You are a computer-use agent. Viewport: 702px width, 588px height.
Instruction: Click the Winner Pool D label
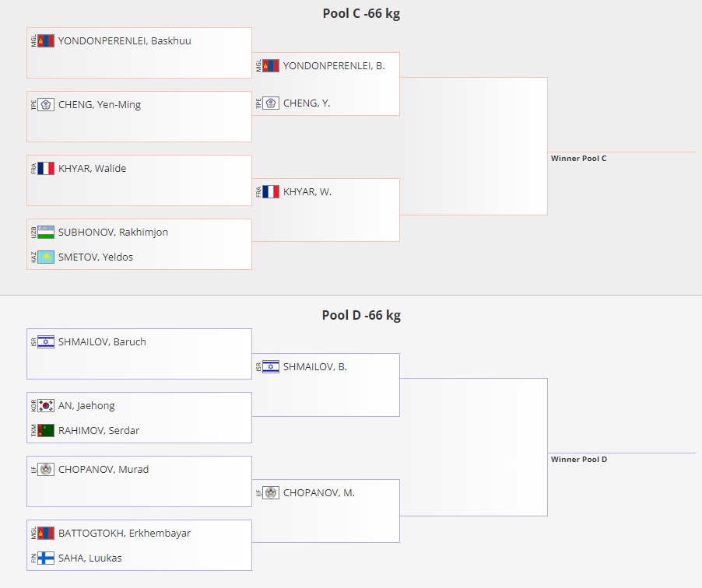coord(579,460)
